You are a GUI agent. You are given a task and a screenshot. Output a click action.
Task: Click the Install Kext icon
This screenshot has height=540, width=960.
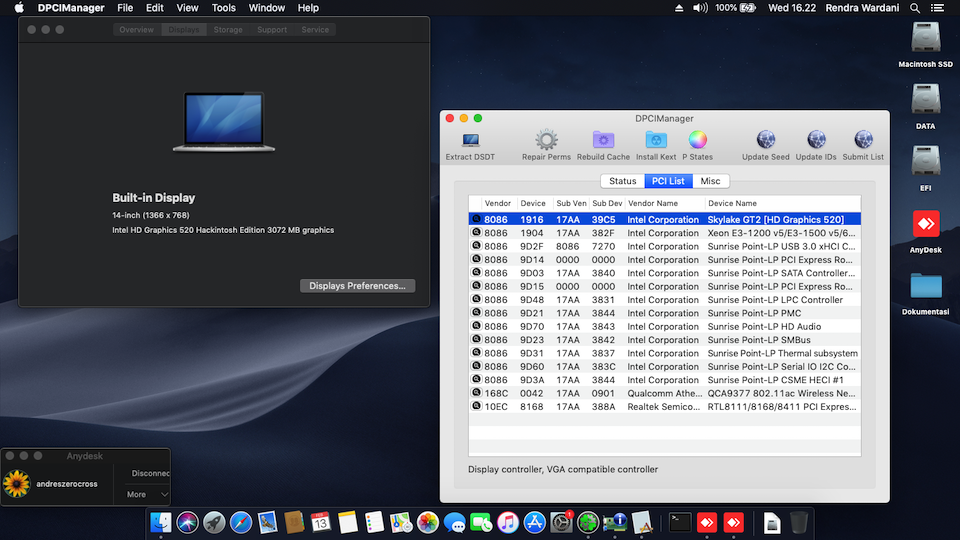(x=656, y=140)
